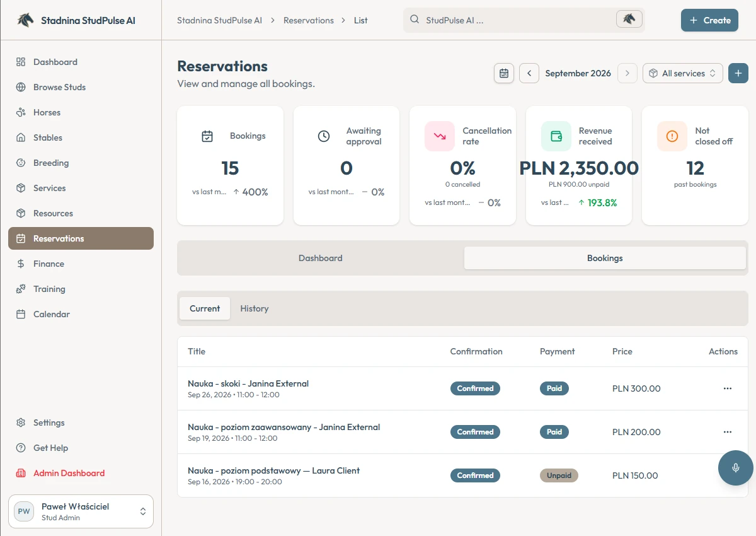Go to the previous month with the left chevron
Image resolution: width=756 pixels, height=536 pixels.
pos(529,73)
